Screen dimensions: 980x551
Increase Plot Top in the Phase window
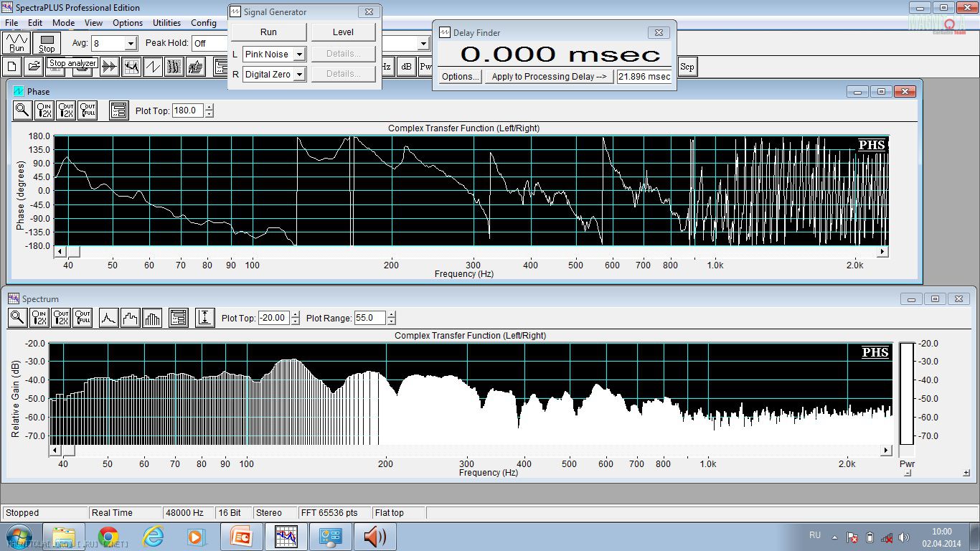[x=209, y=108]
